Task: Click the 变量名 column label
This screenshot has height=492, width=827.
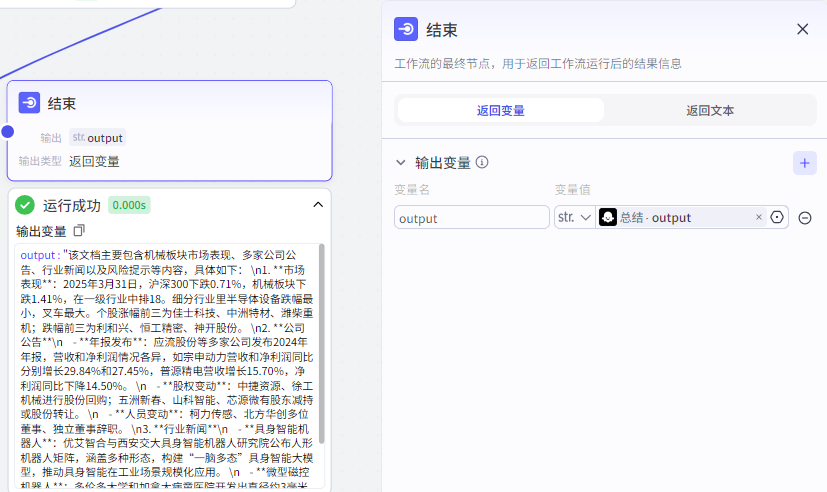Action: pos(412,190)
